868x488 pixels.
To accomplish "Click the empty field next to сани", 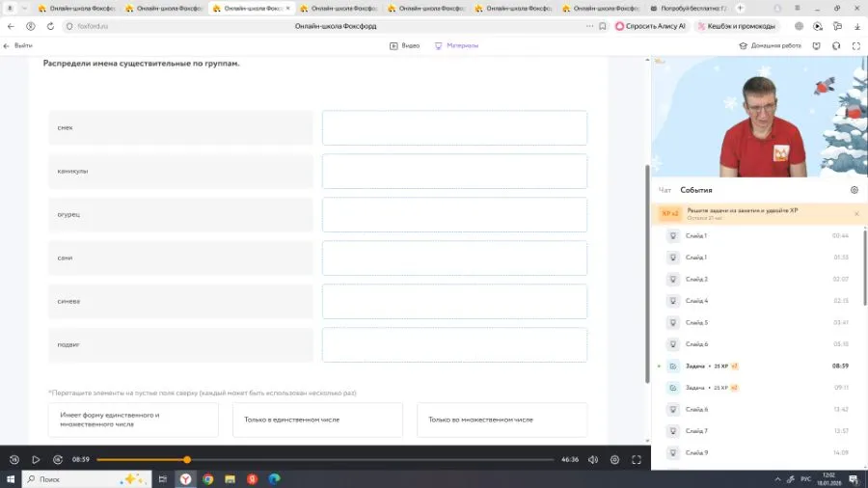I will tap(454, 258).
